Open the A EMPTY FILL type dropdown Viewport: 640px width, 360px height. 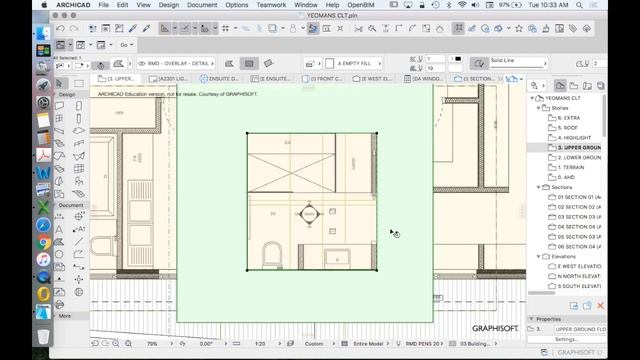(x=353, y=63)
